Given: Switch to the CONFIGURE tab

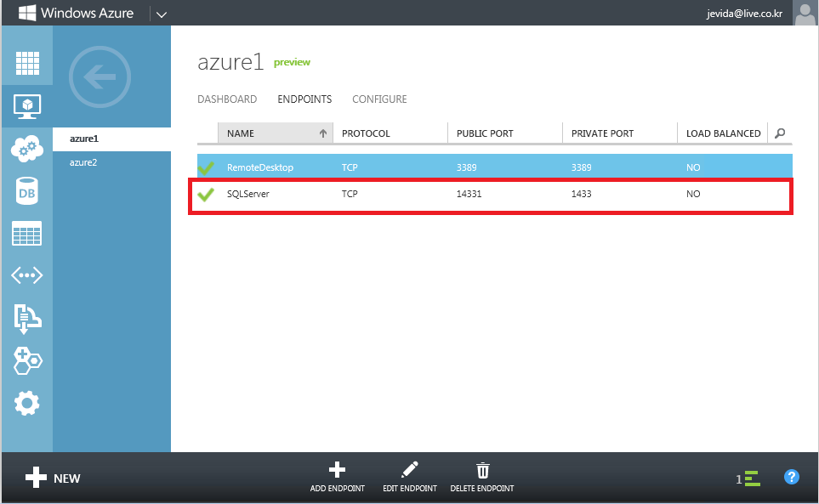Looking at the screenshot, I should [379, 99].
